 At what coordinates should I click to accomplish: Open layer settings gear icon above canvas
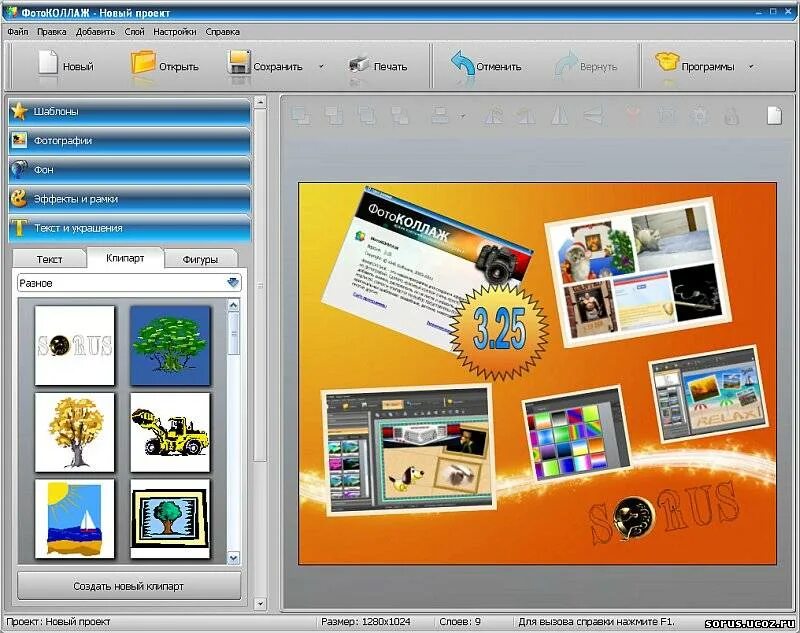pyautogui.click(x=699, y=115)
